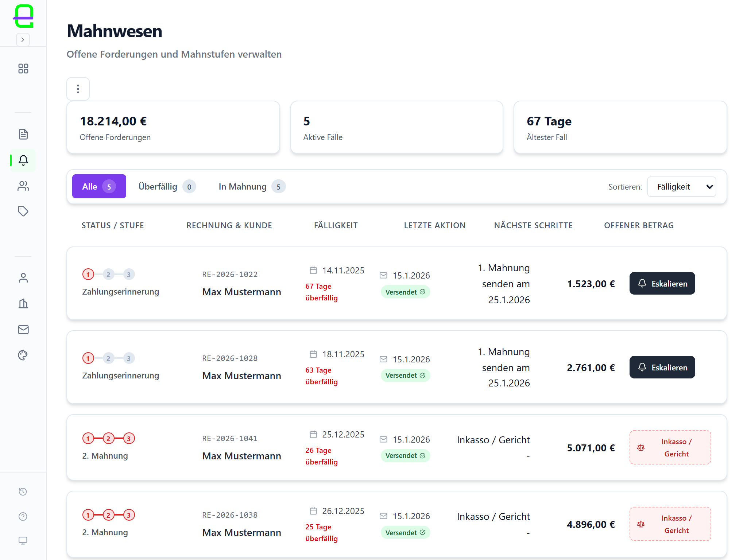Open the customers people icon in sidebar
Image resolution: width=747 pixels, height=560 pixels.
tap(23, 186)
